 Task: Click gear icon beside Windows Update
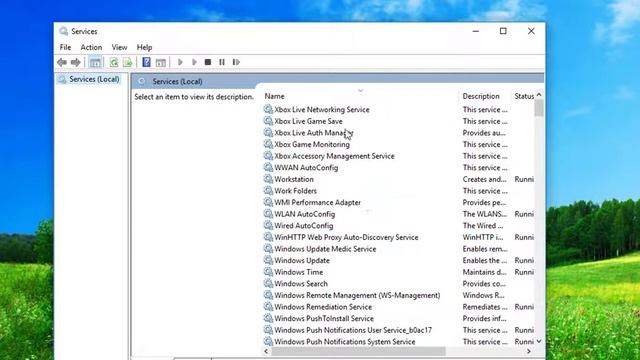click(268, 260)
